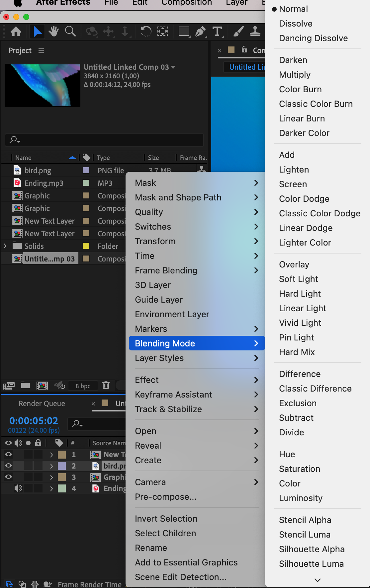
Task: Hide layer 1 with its eye toggle
Action: pyautogui.click(x=9, y=455)
